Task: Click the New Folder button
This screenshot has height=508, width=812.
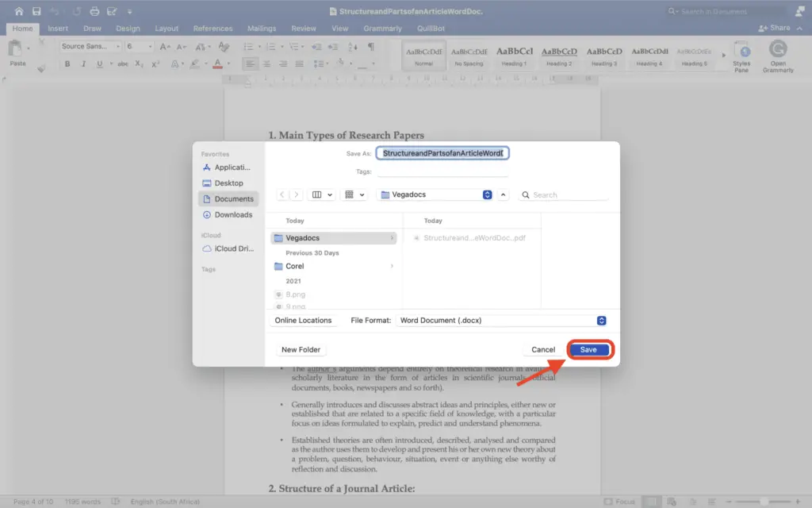Action: tap(301, 349)
